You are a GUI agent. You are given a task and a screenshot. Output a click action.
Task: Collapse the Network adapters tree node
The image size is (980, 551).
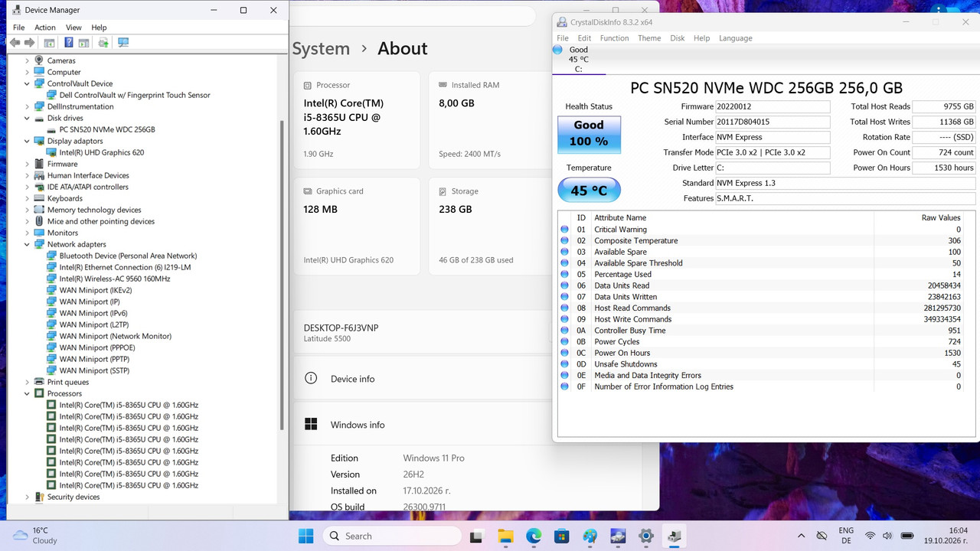28,244
